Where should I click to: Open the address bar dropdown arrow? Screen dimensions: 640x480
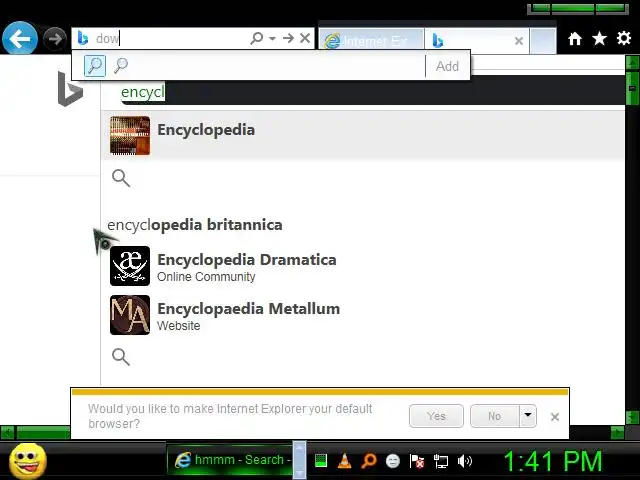pos(272,38)
